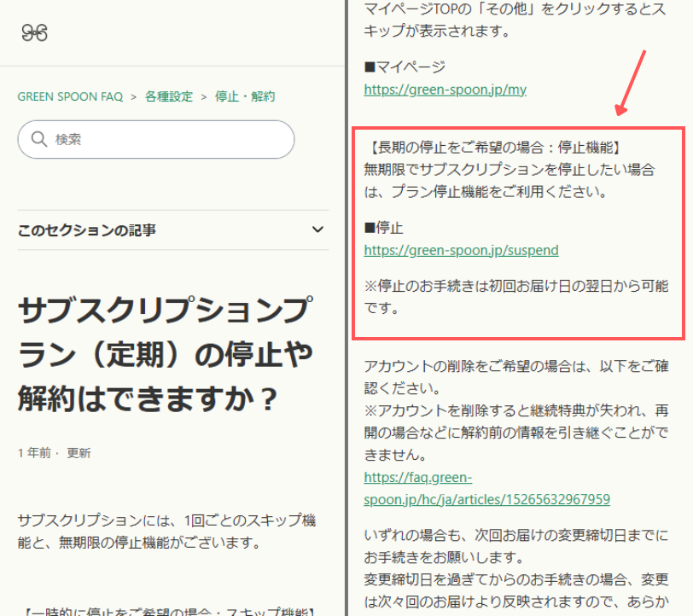
Task: Open the green-spoon.jp/my link
Action: coord(445,90)
